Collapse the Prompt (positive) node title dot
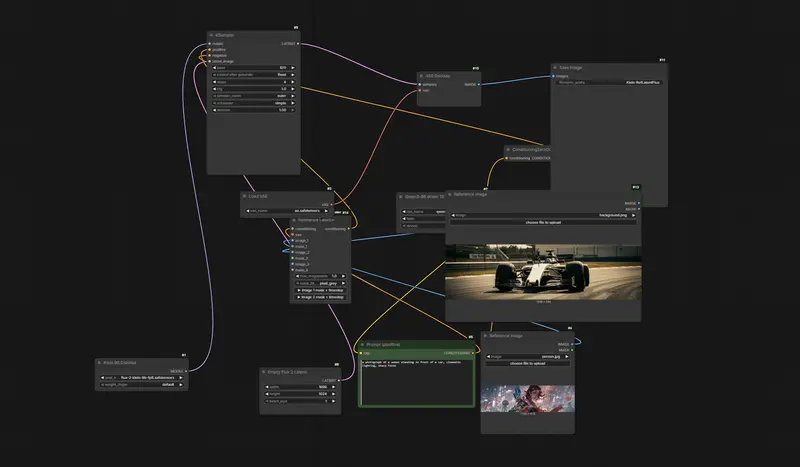Viewport: 800px width, 467px height. (362, 345)
